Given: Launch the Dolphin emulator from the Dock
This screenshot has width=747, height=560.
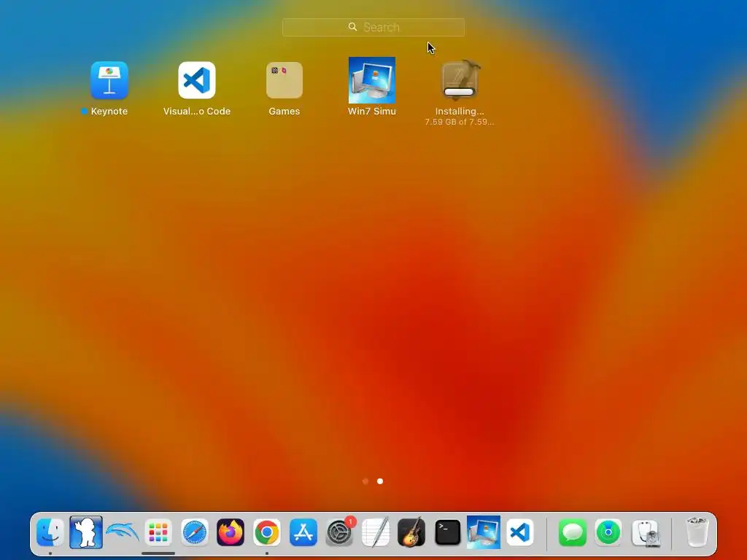Looking at the screenshot, I should tap(123, 532).
